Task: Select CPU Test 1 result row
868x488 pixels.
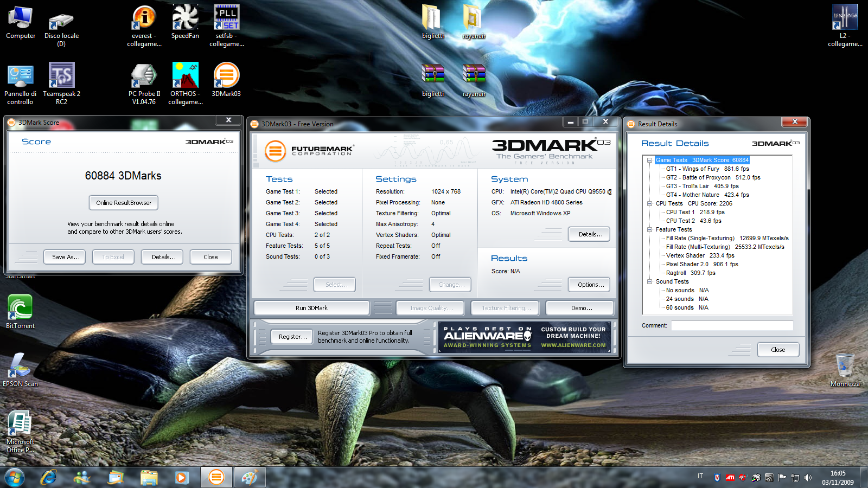Action: tap(695, 212)
